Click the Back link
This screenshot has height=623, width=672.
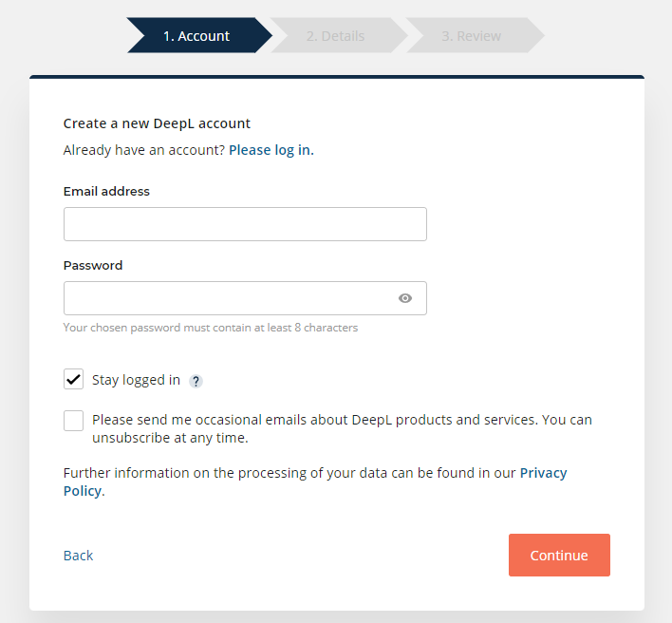pyautogui.click(x=78, y=556)
